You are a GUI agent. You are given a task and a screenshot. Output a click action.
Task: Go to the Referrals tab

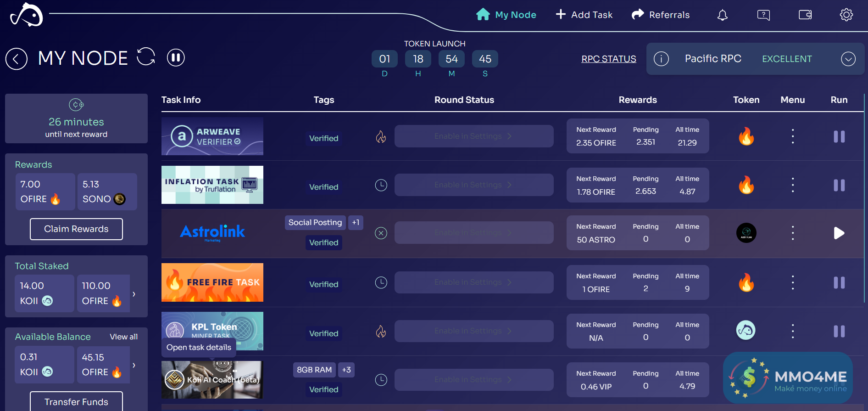tap(661, 15)
